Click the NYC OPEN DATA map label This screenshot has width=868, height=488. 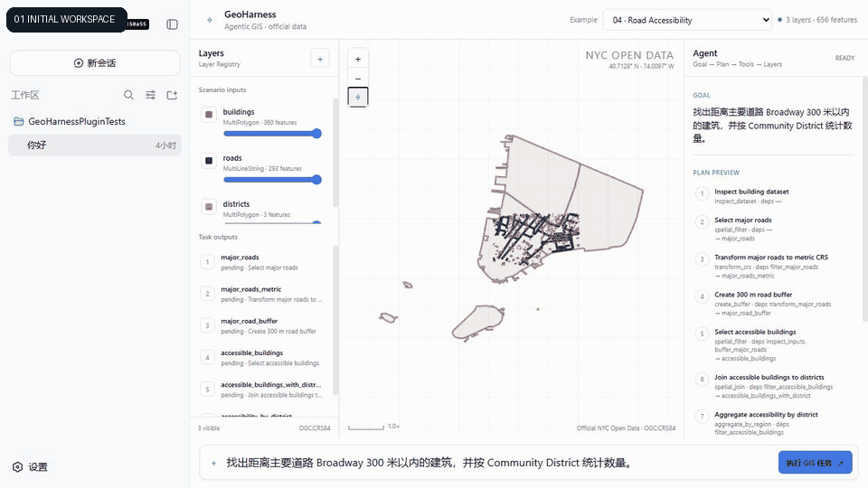(x=629, y=55)
